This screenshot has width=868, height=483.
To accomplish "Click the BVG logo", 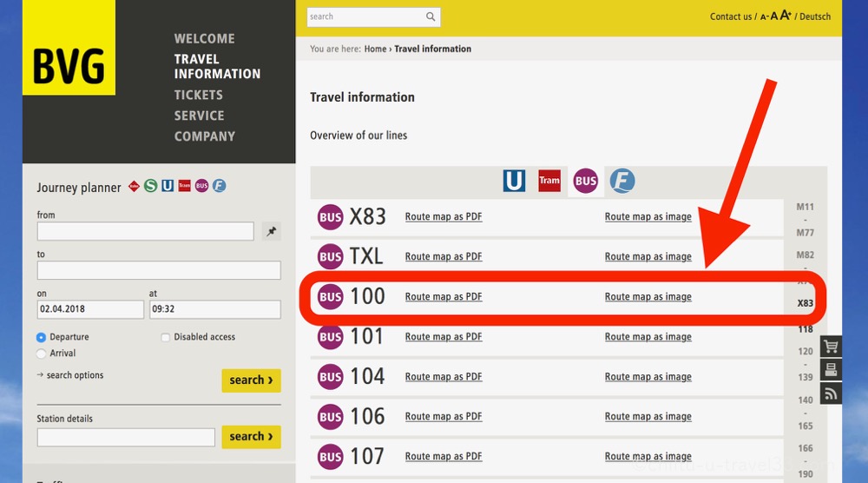I will coord(69,48).
